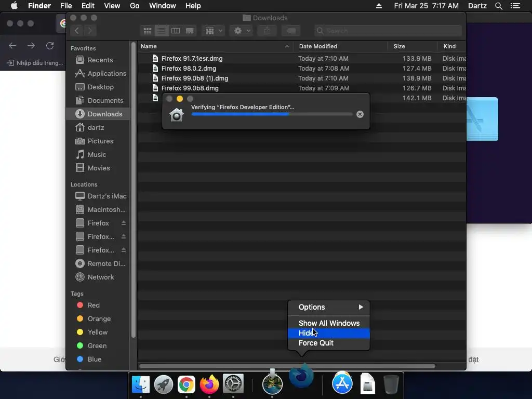Click the Finder back arrow

[77, 31]
